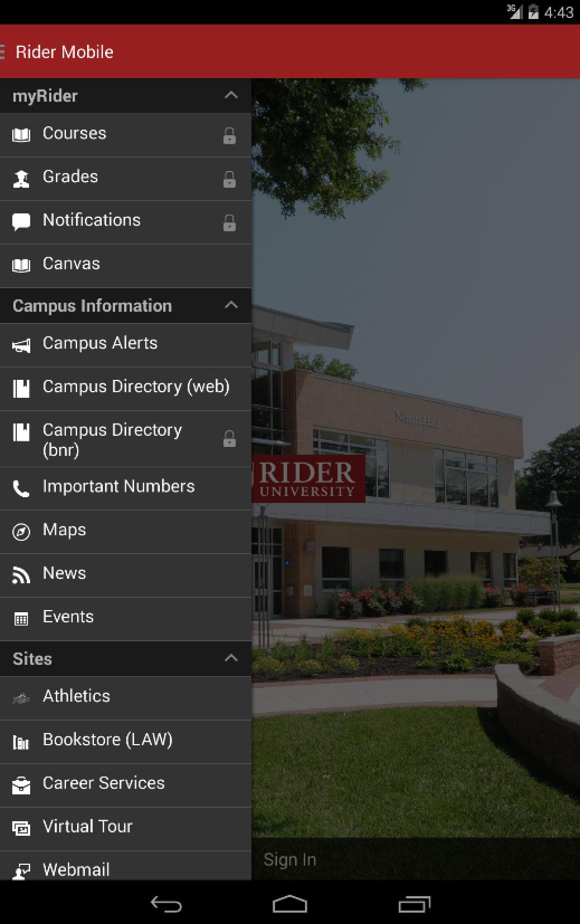Tap the lock icon on Campus Directory (bnr)
This screenshot has height=924, width=580.
(229, 439)
